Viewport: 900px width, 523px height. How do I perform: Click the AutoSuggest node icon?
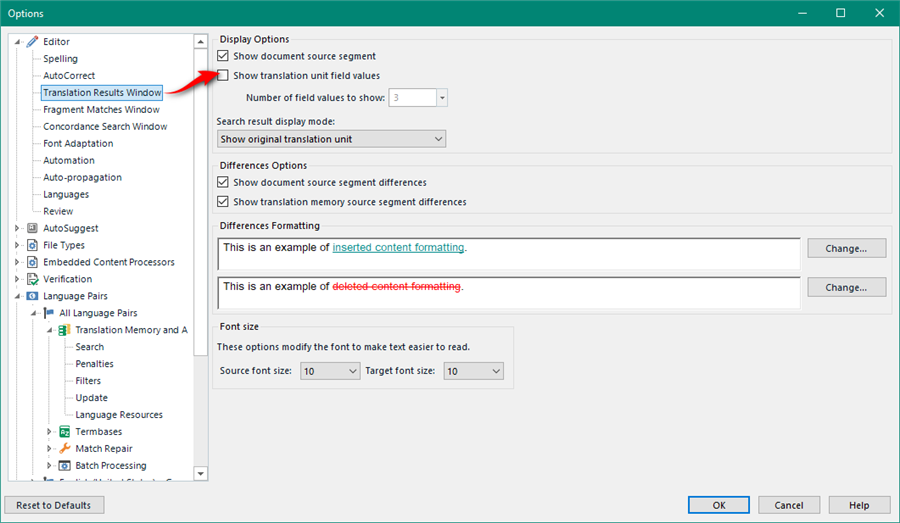[x=32, y=228]
